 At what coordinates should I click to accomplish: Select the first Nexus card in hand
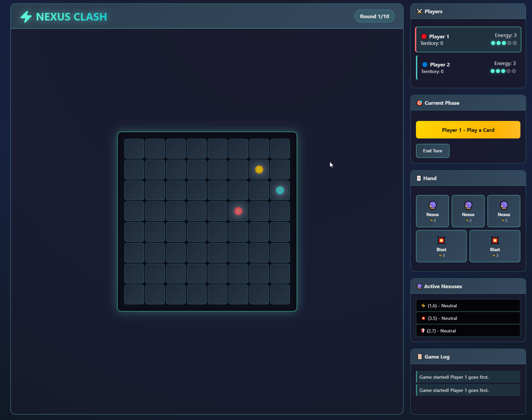[x=432, y=211]
